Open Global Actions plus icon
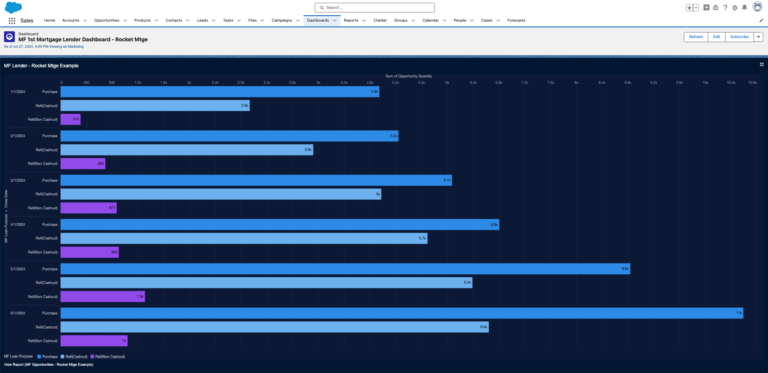This screenshot has width=768, height=373. 706,7
